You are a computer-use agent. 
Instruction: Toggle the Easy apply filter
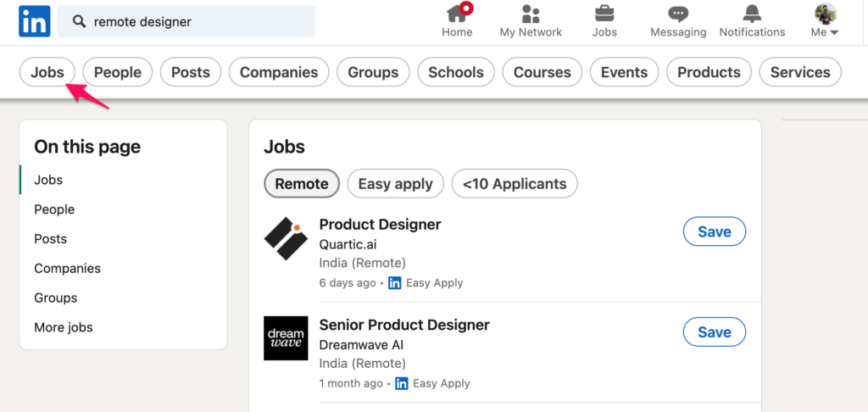pos(395,184)
